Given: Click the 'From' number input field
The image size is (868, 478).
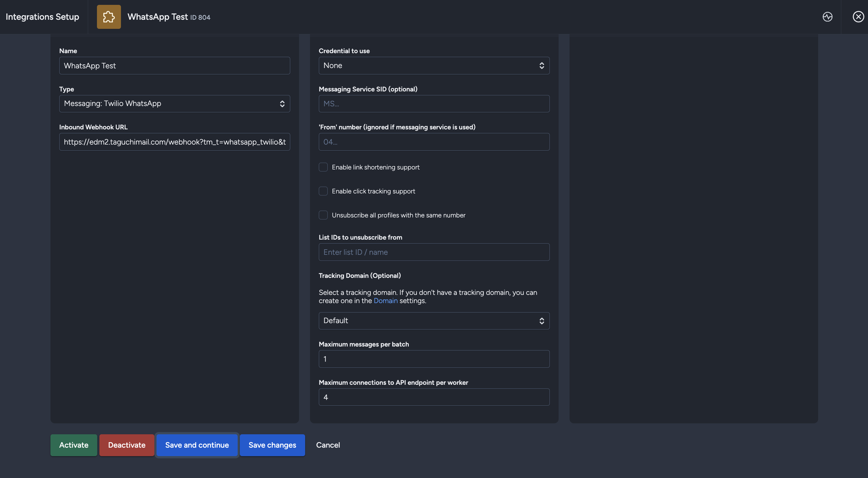Looking at the screenshot, I should click(x=434, y=142).
